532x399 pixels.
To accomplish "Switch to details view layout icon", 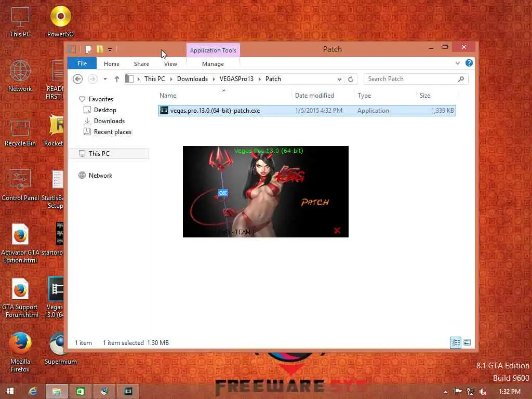I will click(455, 343).
